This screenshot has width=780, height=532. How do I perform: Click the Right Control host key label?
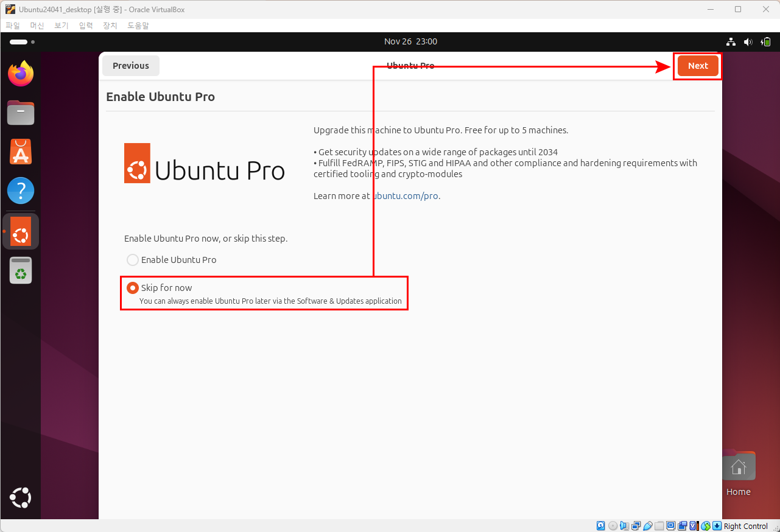pos(746,526)
